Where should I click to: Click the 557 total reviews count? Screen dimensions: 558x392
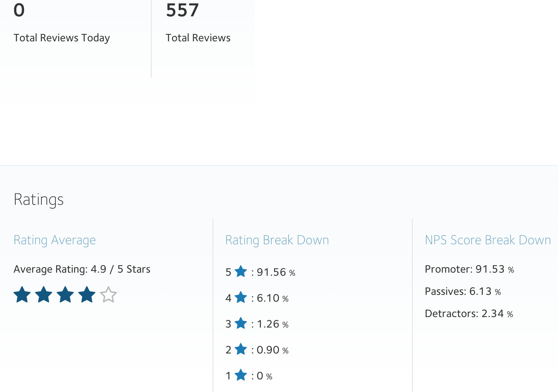(x=182, y=10)
